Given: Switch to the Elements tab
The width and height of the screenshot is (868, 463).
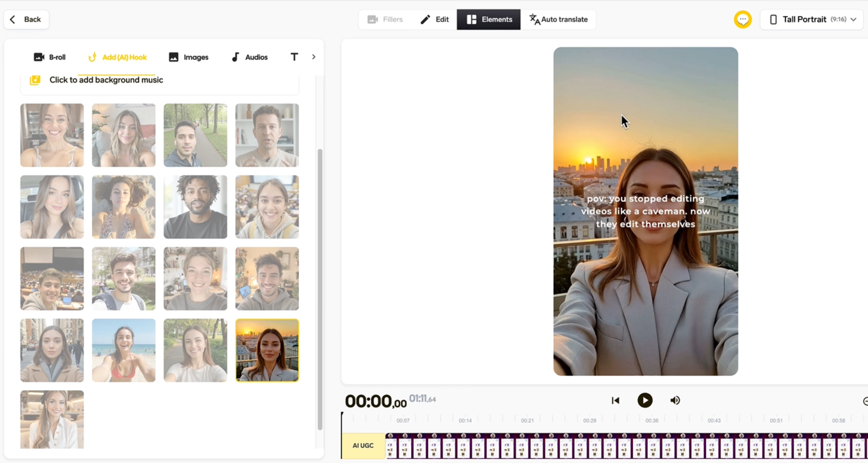Looking at the screenshot, I should (489, 19).
